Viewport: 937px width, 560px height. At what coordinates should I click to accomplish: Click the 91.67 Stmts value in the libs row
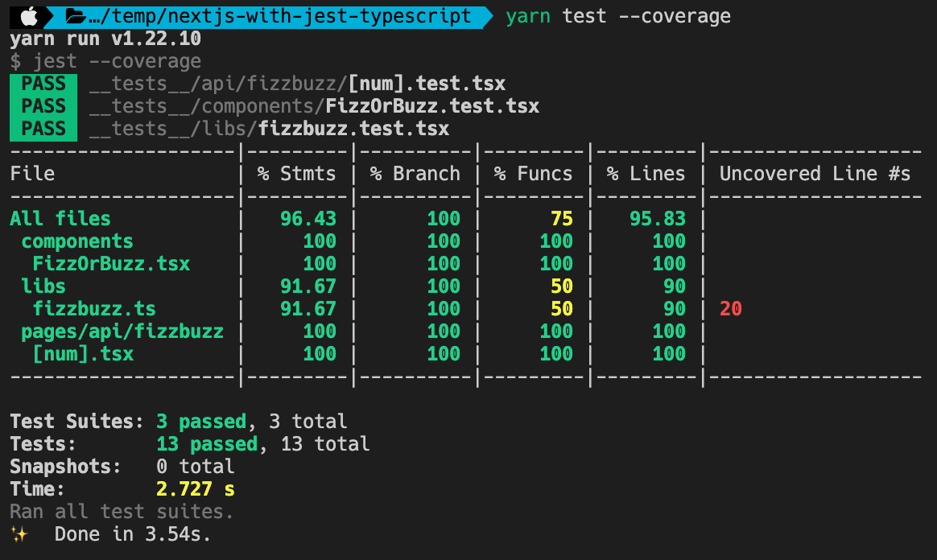click(x=308, y=286)
